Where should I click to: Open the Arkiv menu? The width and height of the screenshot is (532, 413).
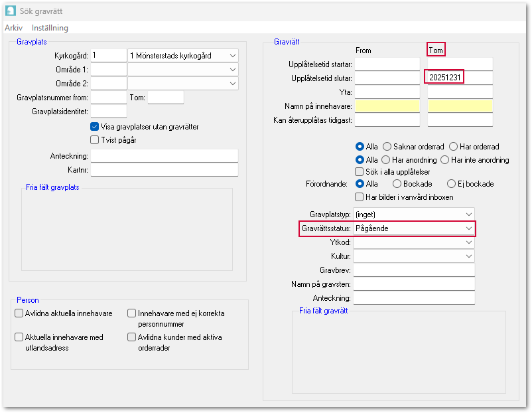click(x=13, y=28)
